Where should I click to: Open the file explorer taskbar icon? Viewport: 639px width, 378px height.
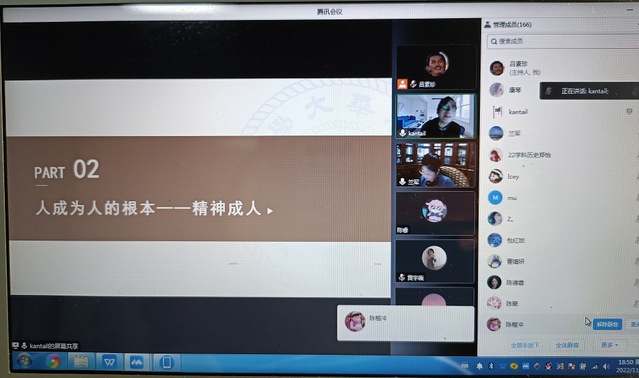[x=81, y=362]
